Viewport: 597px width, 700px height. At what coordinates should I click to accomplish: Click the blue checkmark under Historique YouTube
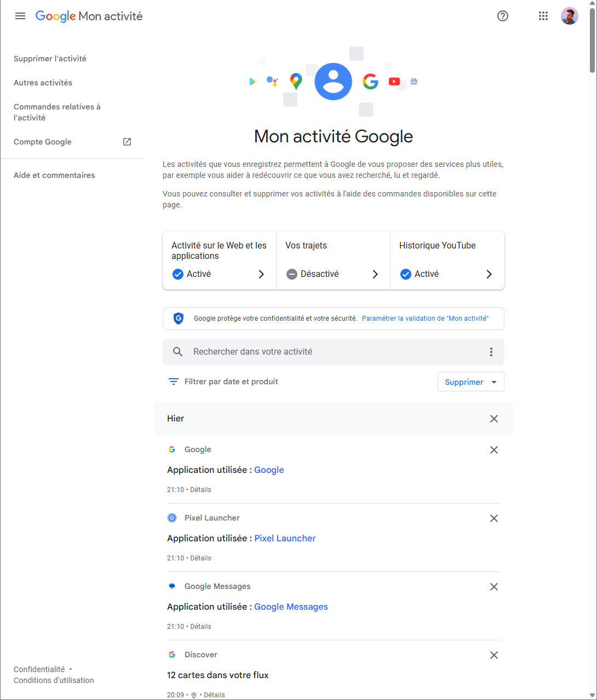[x=406, y=274]
